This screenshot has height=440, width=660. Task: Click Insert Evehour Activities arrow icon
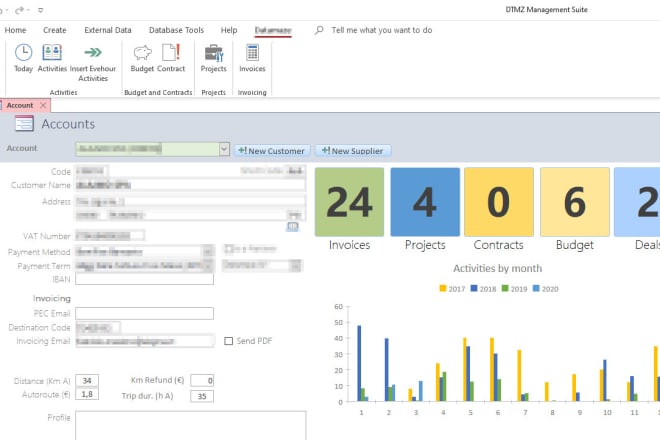(x=93, y=52)
